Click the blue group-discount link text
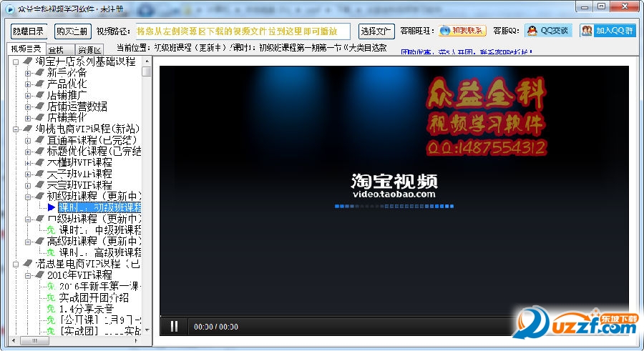The height and width of the screenshot is (351, 644). point(466,52)
